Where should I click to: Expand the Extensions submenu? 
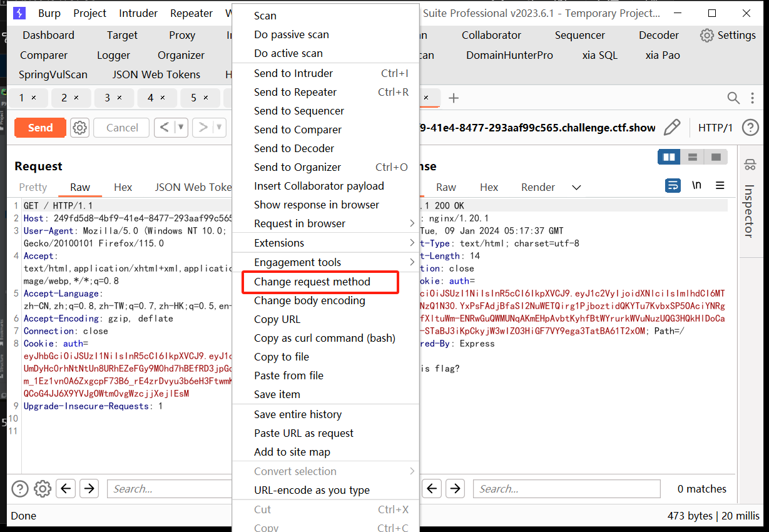[x=412, y=243]
